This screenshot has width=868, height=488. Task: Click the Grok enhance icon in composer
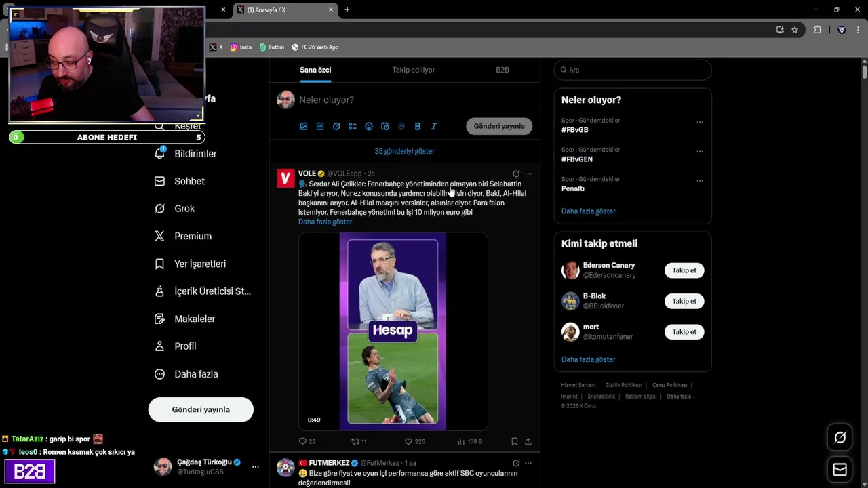coord(336,126)
